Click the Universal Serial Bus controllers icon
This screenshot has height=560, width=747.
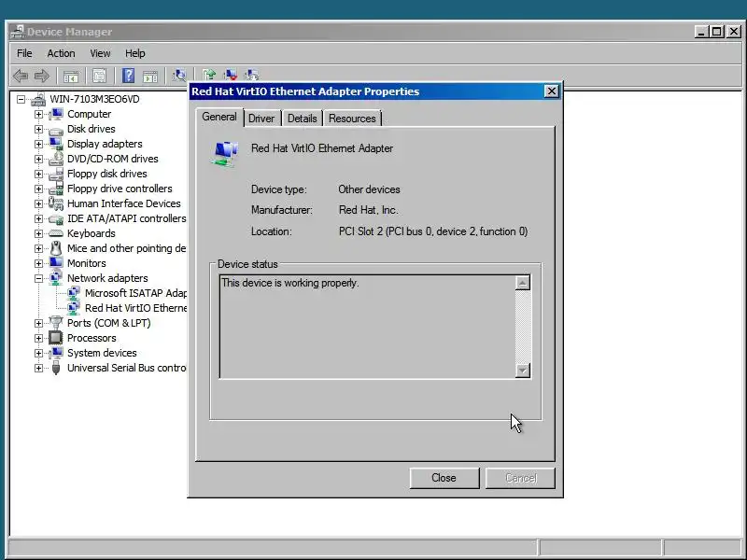[x=56, y=368]
